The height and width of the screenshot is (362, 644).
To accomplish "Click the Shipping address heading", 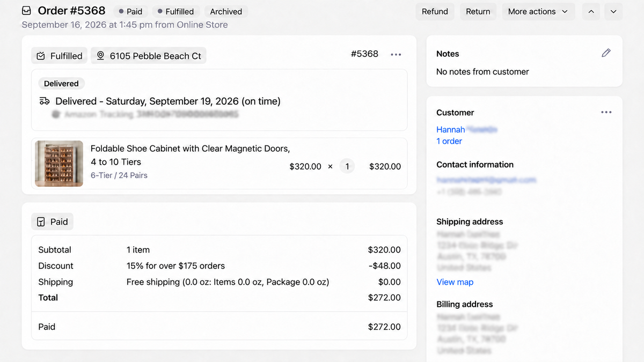I will pos(470,221).
